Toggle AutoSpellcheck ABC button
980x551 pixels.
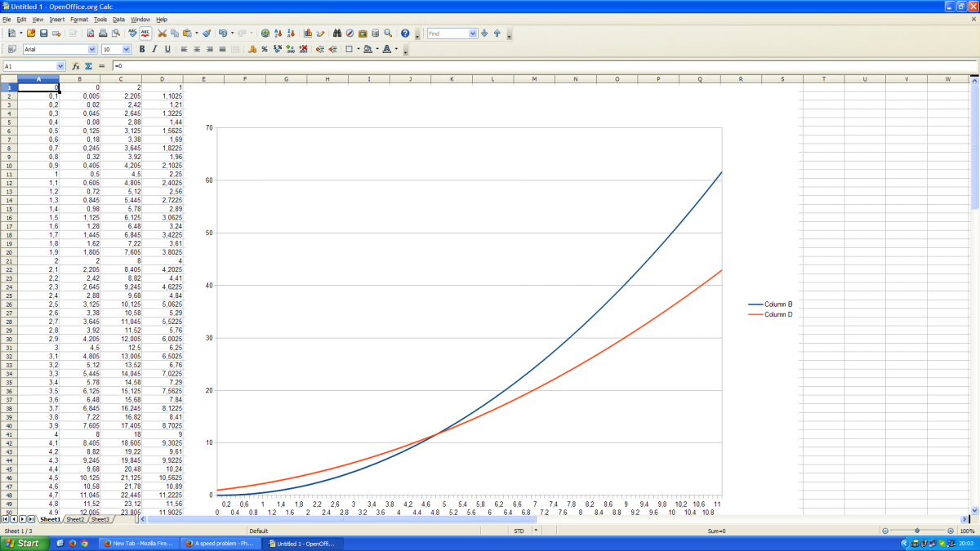point(145,33)
